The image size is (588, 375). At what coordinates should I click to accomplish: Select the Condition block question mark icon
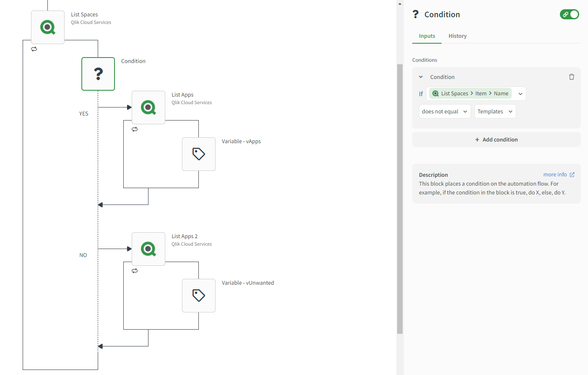98,74
